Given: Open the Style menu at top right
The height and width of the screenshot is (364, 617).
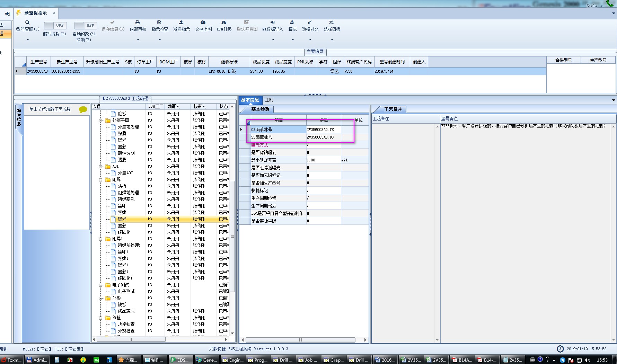Looking at the screenshot, I should pos(594,6).
